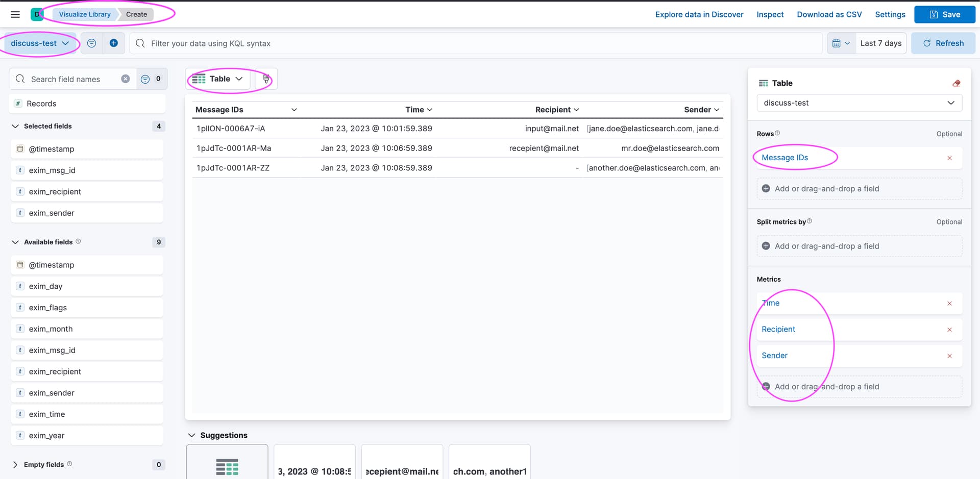This screenshot has height=479, width=980.
Task: Remove the Message IDs row dimension
Action: 949,158
